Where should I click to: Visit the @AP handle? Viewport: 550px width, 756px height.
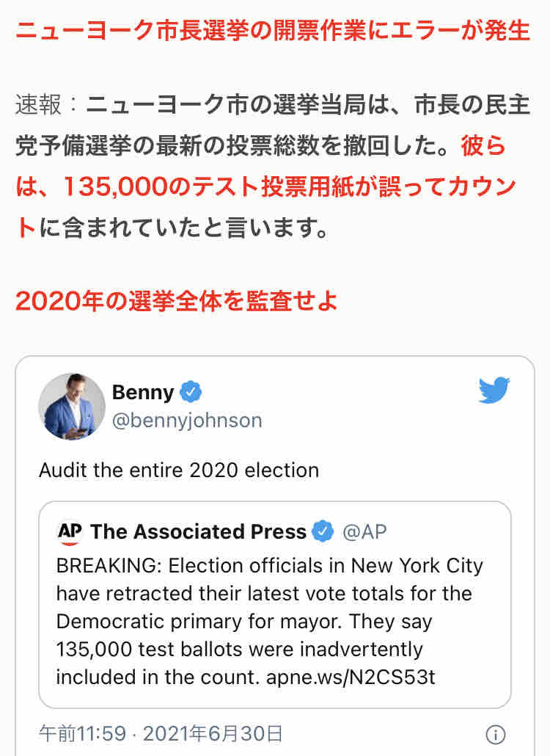[364, 532]
